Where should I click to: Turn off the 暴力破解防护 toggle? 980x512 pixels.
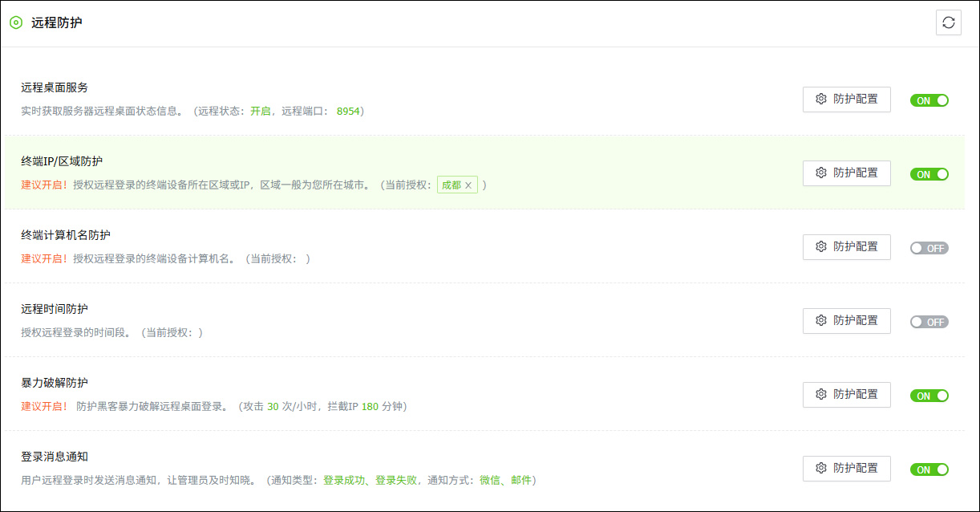[x=929, y=395]
